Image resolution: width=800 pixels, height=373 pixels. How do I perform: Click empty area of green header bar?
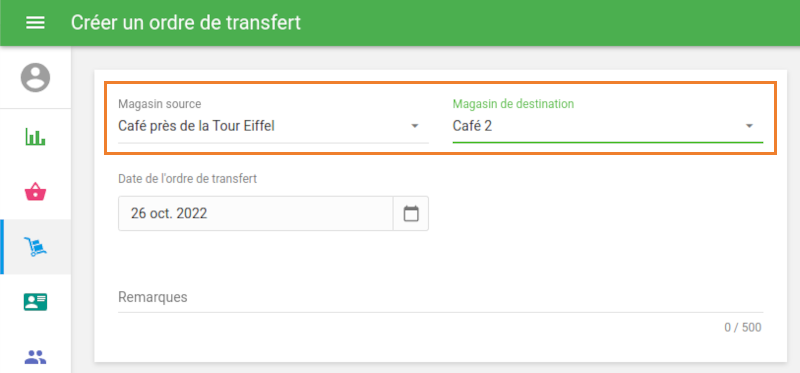(550, 23)
